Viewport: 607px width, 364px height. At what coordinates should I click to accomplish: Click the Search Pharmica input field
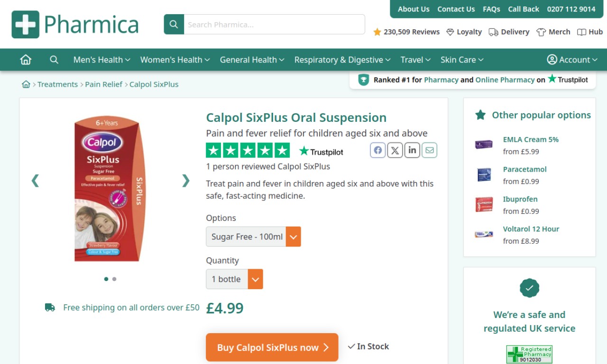274,25
